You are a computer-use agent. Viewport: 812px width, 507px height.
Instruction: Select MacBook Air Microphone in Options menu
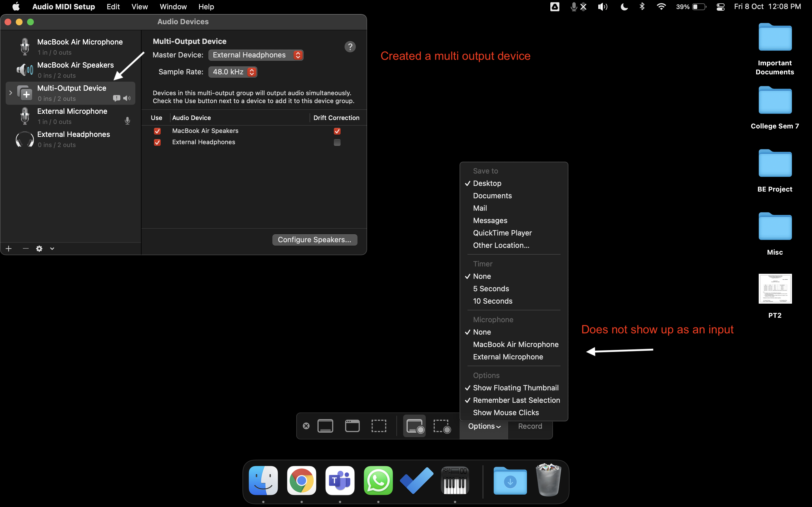pyautogui.click(x=515, y=344)
